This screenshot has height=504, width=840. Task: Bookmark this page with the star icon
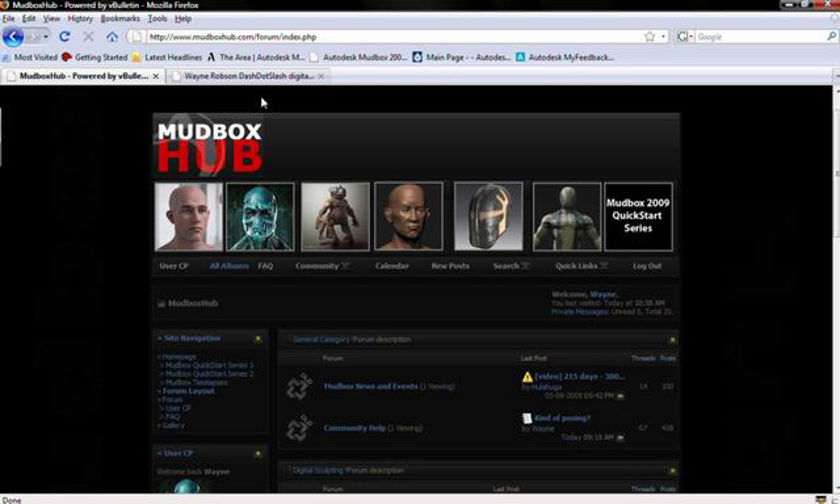click(649, 37)
